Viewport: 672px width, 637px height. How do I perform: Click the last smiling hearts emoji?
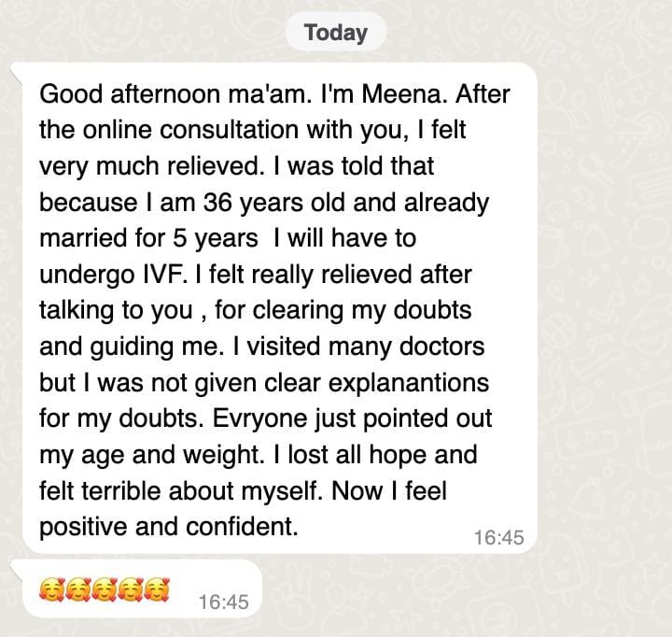pos(157,588)
